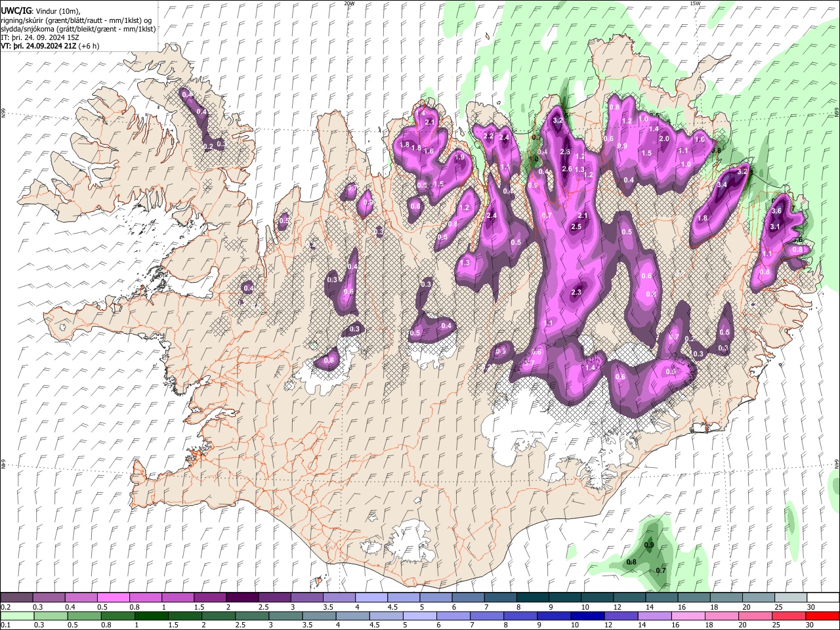The image size is (840, 630).
Task: Select the grey-purple swatch between 0.2 and 0.3
Action: [16, 598]
